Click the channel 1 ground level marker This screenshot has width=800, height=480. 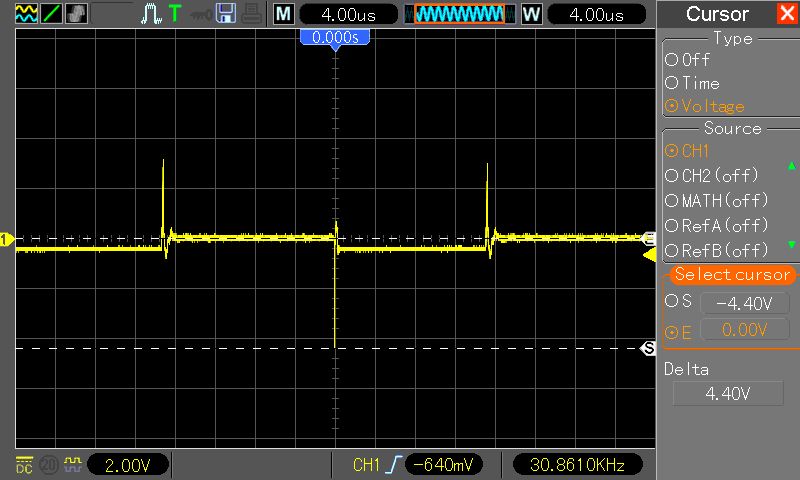coord(7,239)
